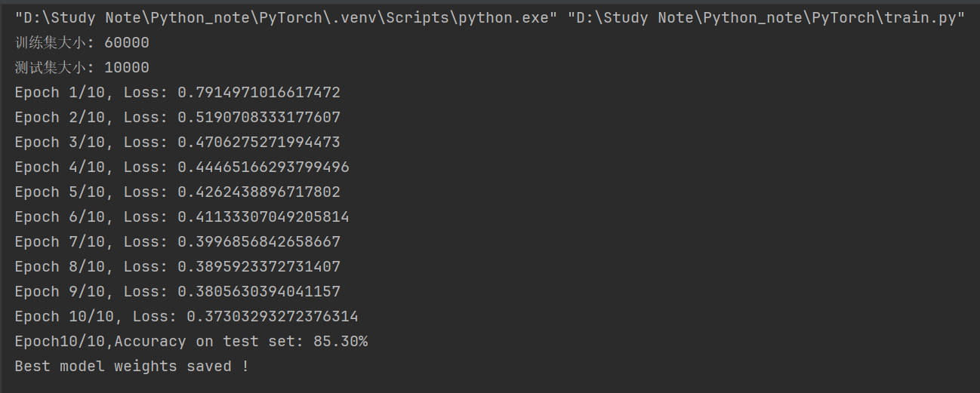This screenshot has height=393, width=980.
Task: Click the Epoch 10/10 loss line
Action: pos(186,317)
